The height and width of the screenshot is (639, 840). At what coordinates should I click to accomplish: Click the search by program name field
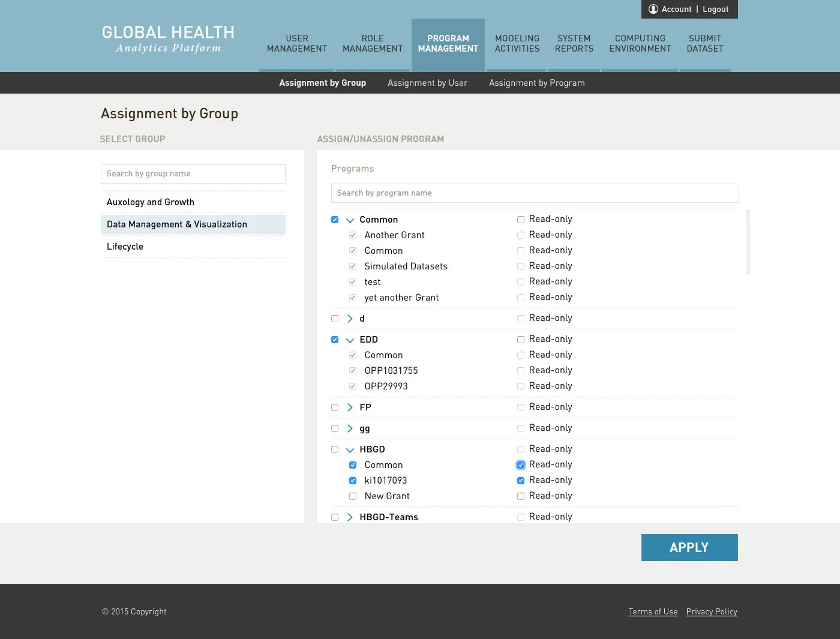point(535,193)
